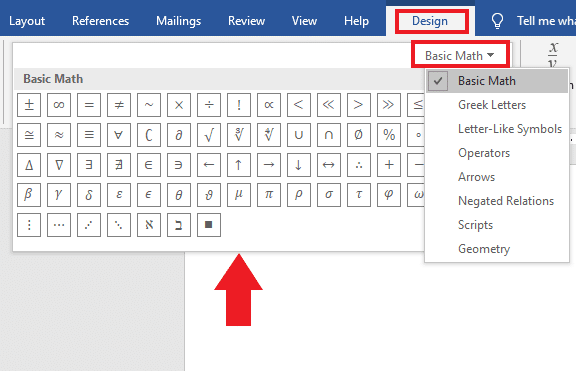
Task: Insert the infinity symbol
Action: 59,105
